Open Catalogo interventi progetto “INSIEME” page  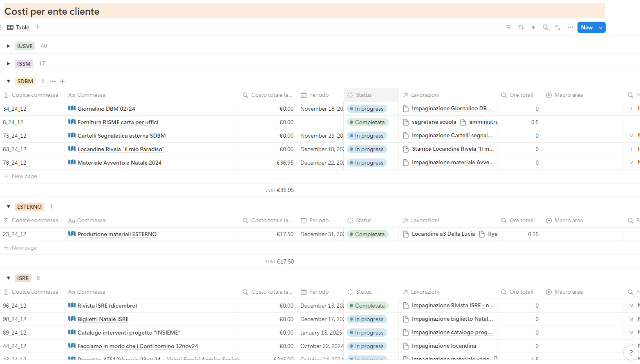(x=129, y=333)
